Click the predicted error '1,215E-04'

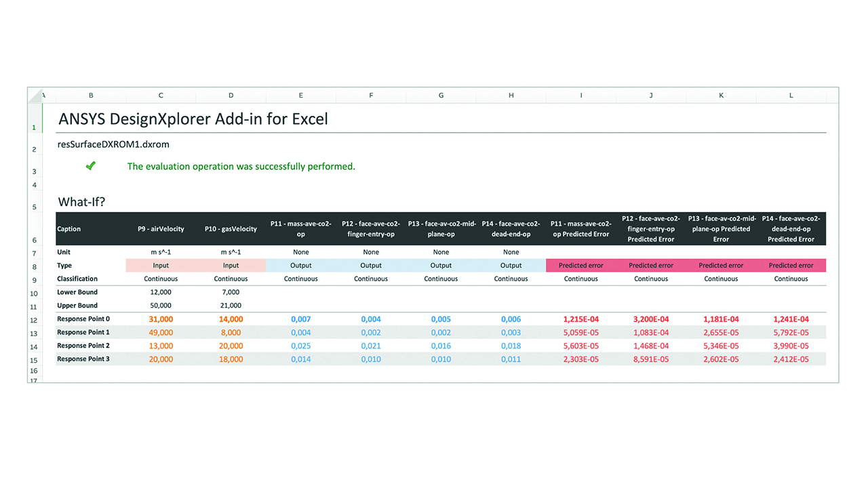581,319
